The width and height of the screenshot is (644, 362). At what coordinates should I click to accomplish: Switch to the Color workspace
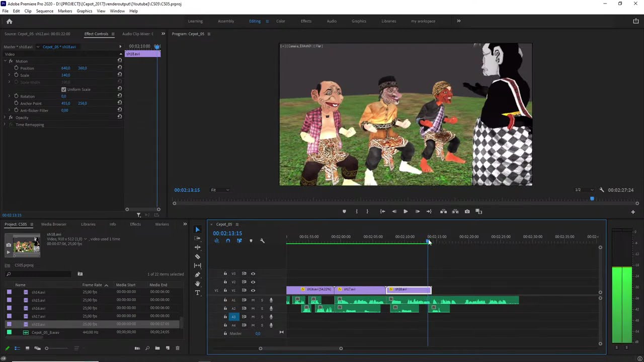[281, 21]
